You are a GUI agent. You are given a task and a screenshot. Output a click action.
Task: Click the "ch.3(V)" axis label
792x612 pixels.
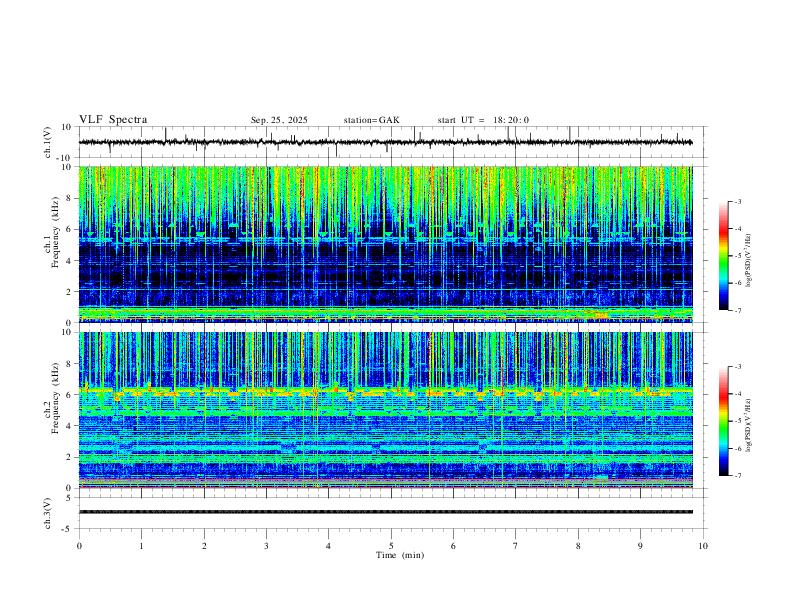point(48,513)
